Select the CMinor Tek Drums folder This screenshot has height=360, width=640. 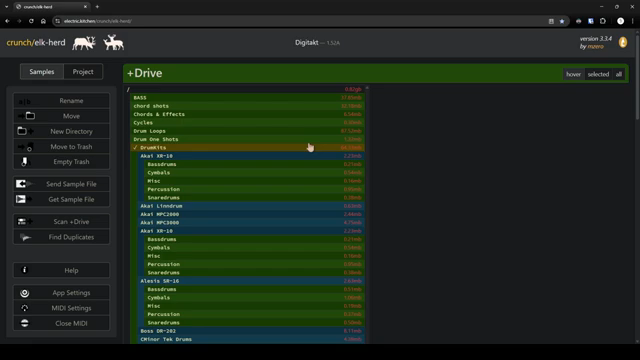click(x=251, y=339)
